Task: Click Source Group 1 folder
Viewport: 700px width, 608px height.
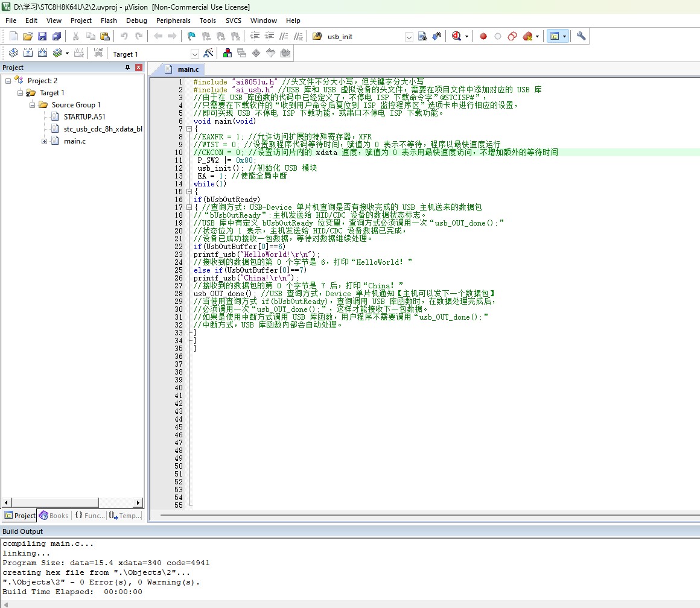Action: [x=76, y=105]
